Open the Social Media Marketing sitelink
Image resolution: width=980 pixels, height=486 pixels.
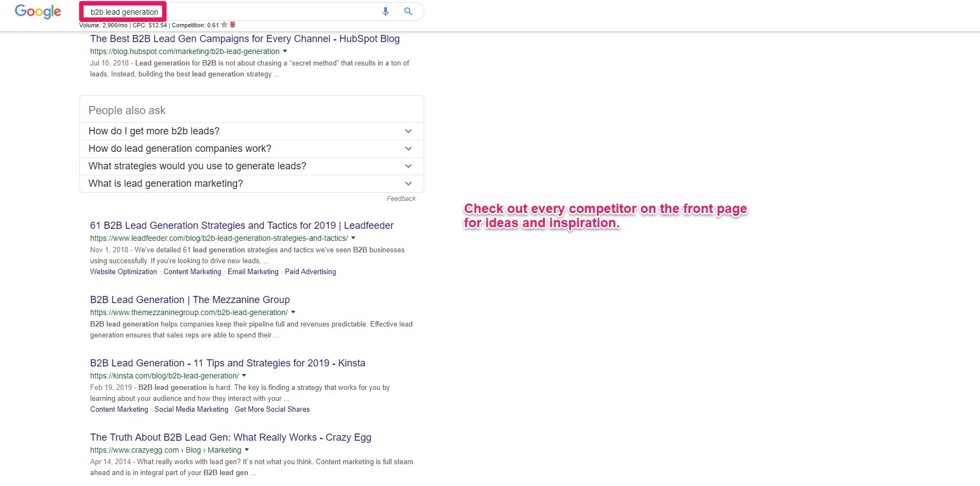(191, 410)
